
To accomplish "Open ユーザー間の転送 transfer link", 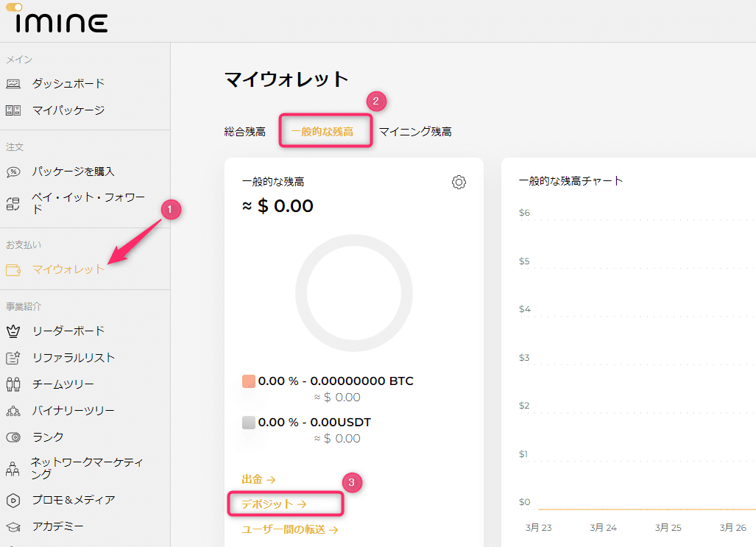I will tap(289, 529).
